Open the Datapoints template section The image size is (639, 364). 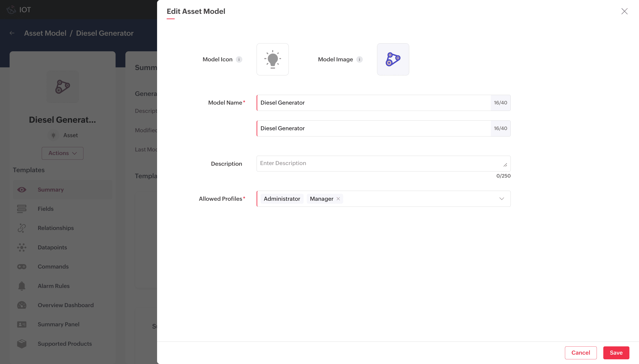tap(52, 247)
